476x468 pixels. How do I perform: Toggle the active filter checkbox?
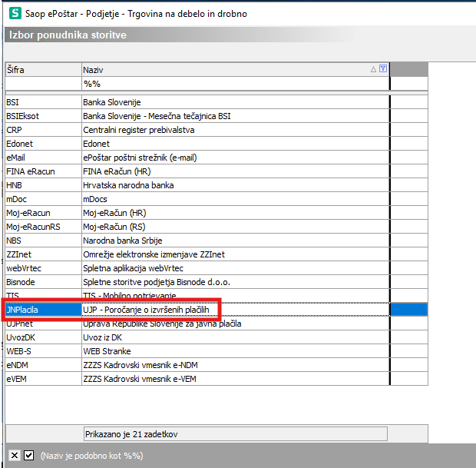click(29, 455)
